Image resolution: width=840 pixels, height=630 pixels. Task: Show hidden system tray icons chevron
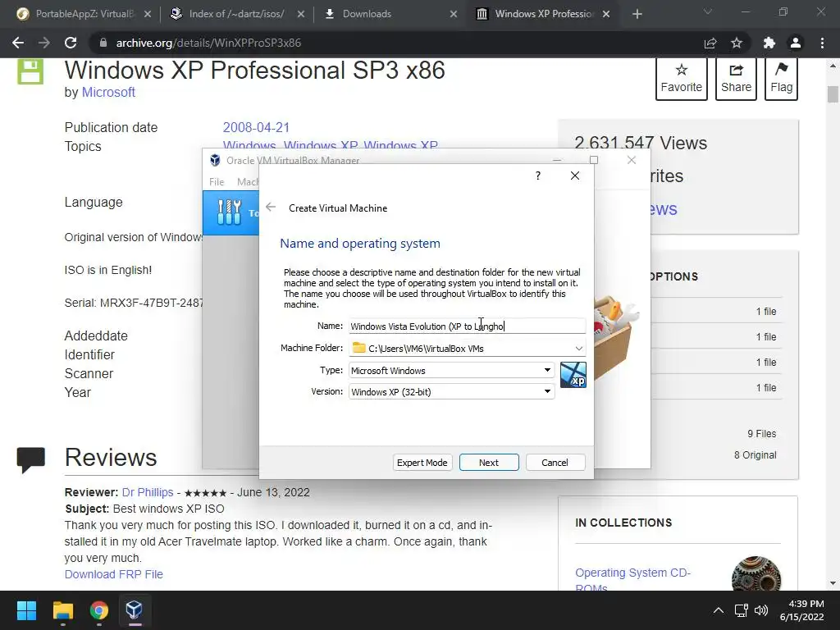click(719, 610)
